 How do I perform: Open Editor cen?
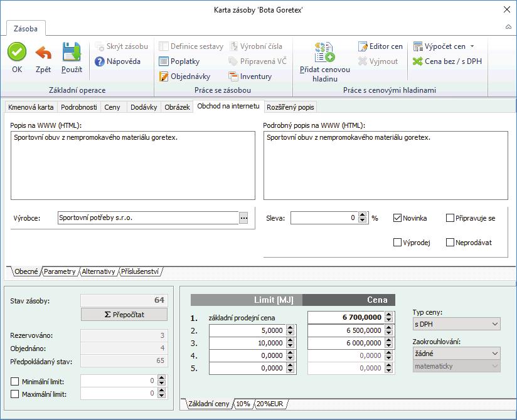pos(380,46)
